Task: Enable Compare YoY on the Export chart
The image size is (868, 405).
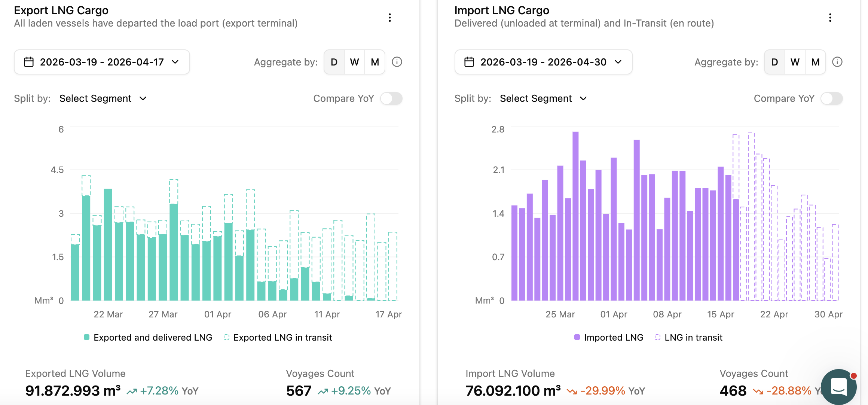Action: [391, 98]
